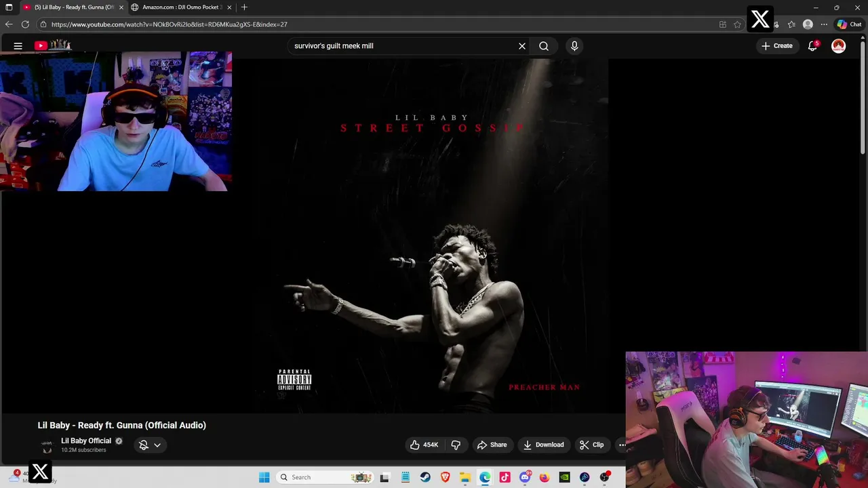Open the Copilot Chat sidebar
The image size is (868, 488).
click(x=849, y=24)
